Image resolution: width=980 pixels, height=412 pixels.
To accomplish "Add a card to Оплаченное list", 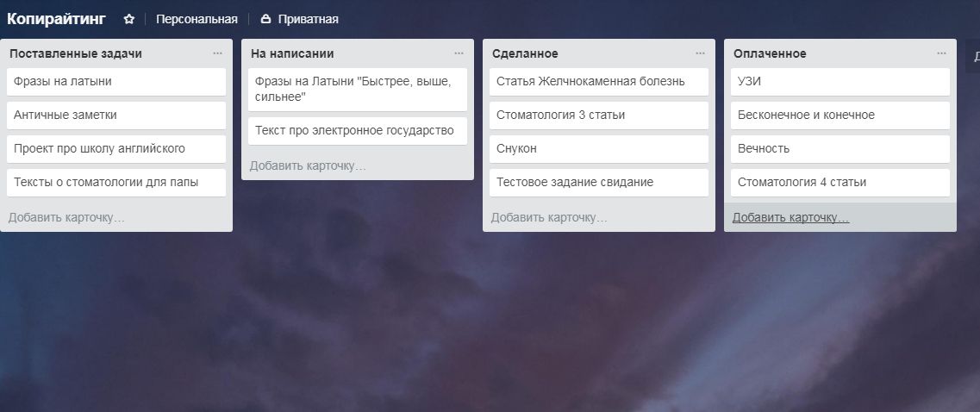I will (x=790, y=217).
